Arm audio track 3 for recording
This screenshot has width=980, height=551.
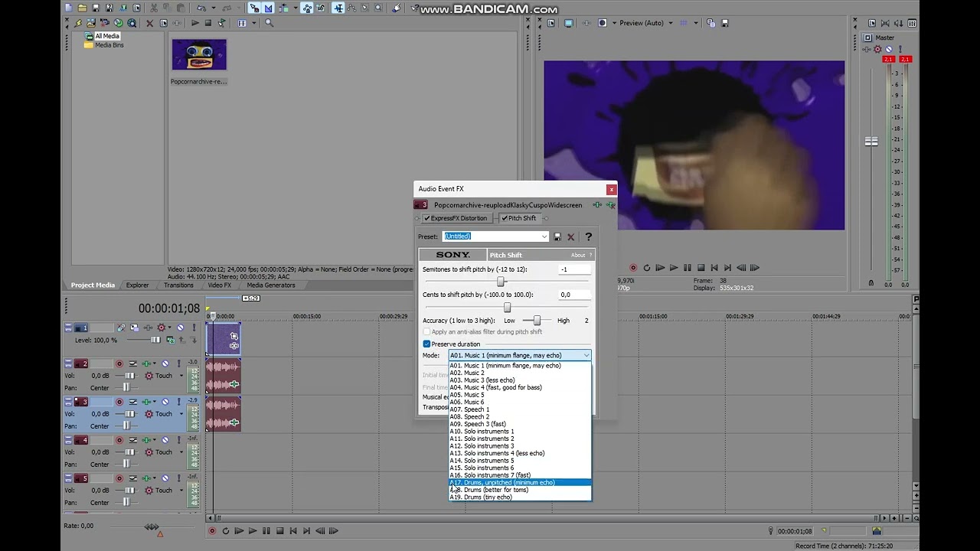click(x=119, y=402)
